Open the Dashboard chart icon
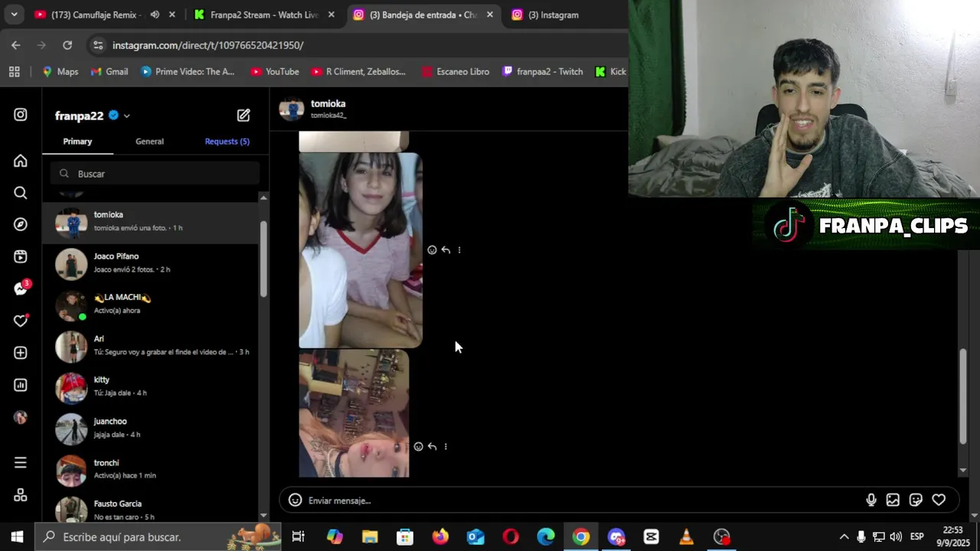Image resolution: width=980 pixels, height=551 pixels. [x=21, y=385]
